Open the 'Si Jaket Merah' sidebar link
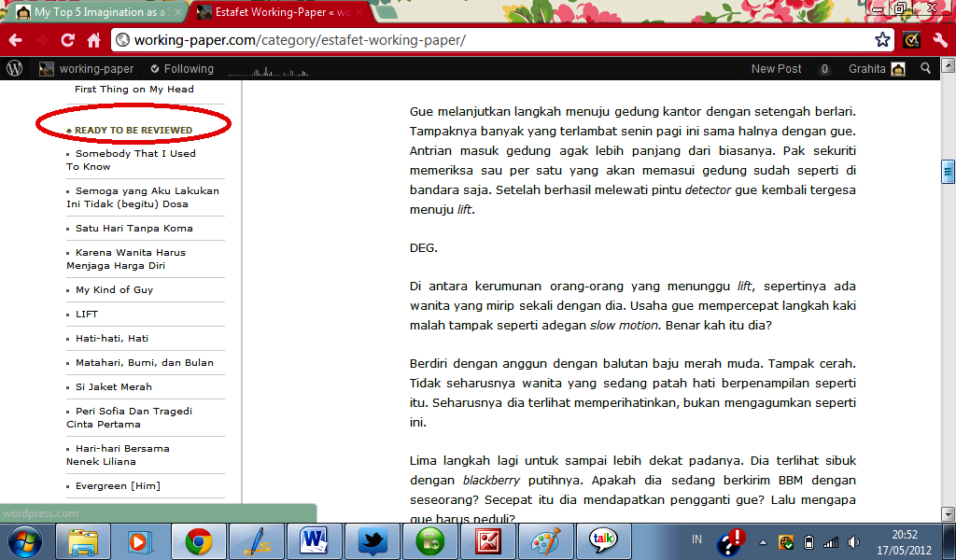This screenshot has height=560, width=956. pyautogui.click(x=113, y=386)
